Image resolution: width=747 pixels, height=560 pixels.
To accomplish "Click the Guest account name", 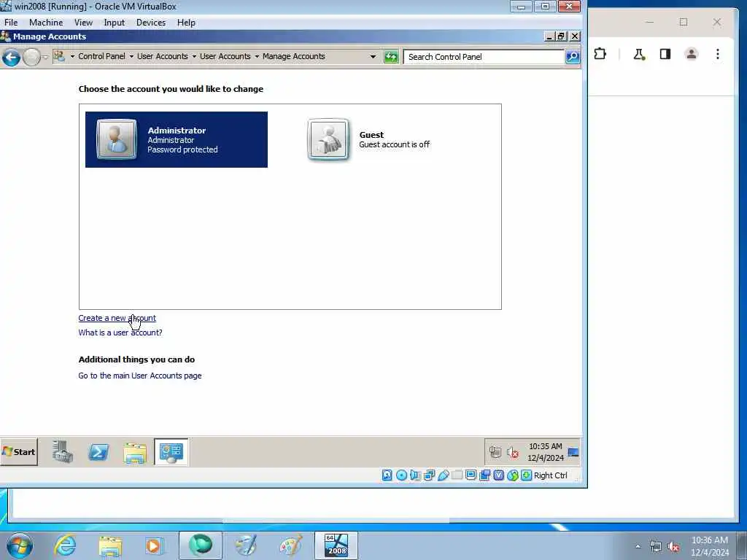I will [371, 135].
